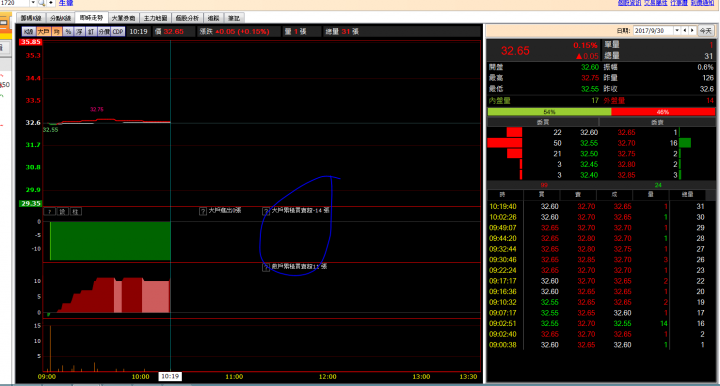The height and width of the screenshot is (386, 720).
Task: Select ask price 32.70 in order book
Action: (x=626, y=143)
